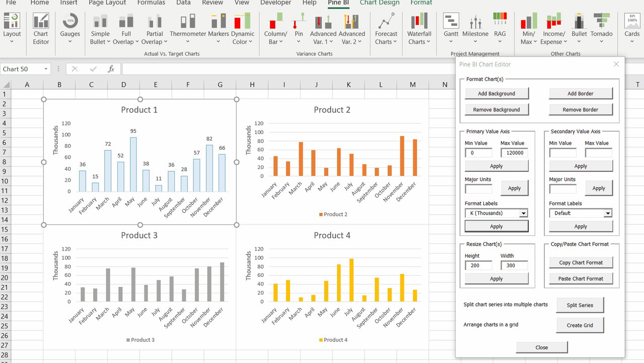This screenshot has height=363, width=644.
Task: Click the resize Height input field
Action: coord(478,265)
